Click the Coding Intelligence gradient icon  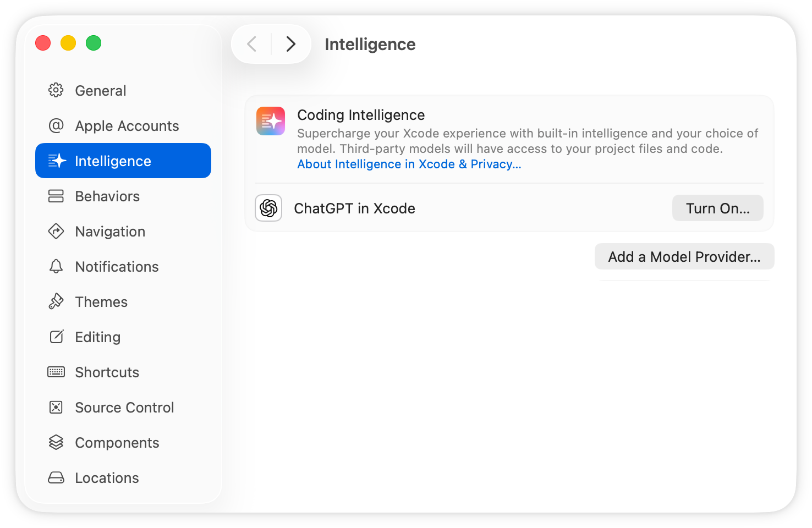(x=270, y=121)
